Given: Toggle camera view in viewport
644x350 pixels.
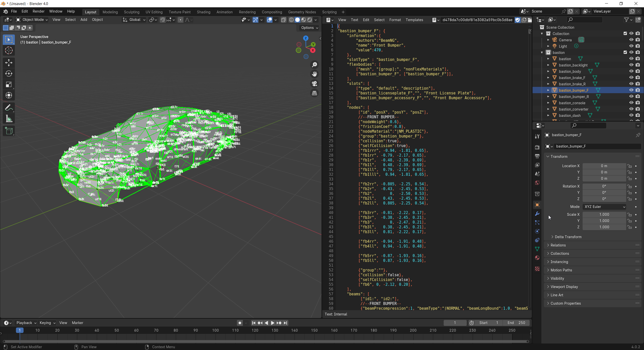Looking at the screenshot, I should [x=314, y=84].
